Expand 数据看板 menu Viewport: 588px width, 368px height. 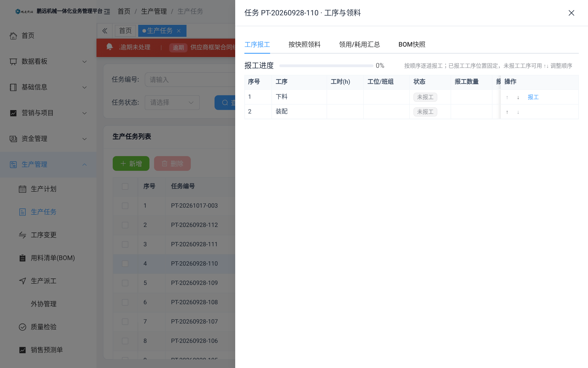tap(48, 61)
